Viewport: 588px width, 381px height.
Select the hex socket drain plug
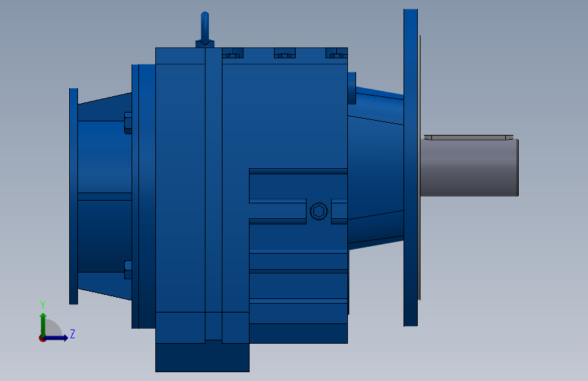319,212
